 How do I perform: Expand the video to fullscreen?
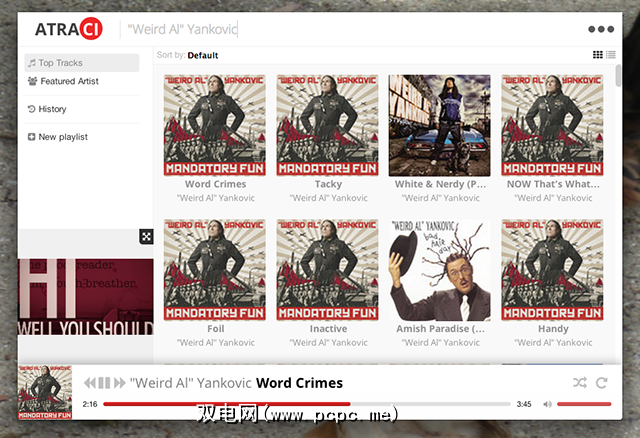(146, 236)
